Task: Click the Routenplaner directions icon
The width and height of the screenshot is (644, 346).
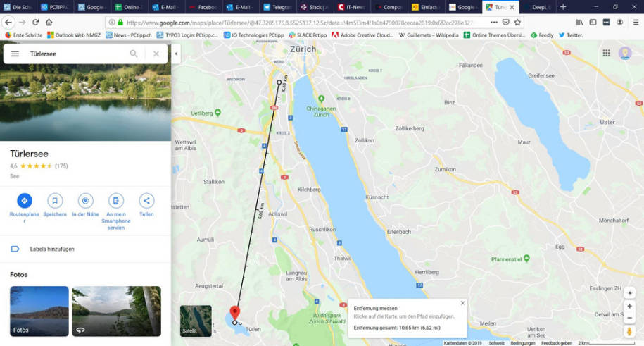Action: [25, 201]
